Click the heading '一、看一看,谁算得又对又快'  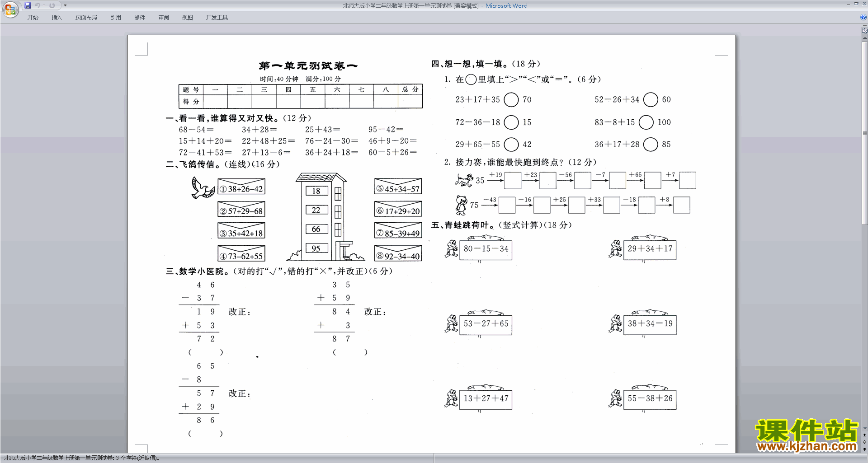click(x=222, y=118)
